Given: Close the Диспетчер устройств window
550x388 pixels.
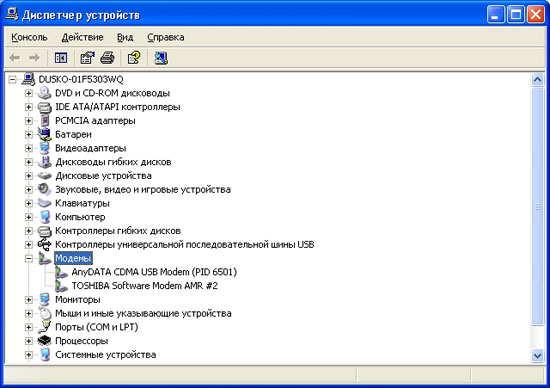Looking at the screenshot, I should tap(536, 15).
